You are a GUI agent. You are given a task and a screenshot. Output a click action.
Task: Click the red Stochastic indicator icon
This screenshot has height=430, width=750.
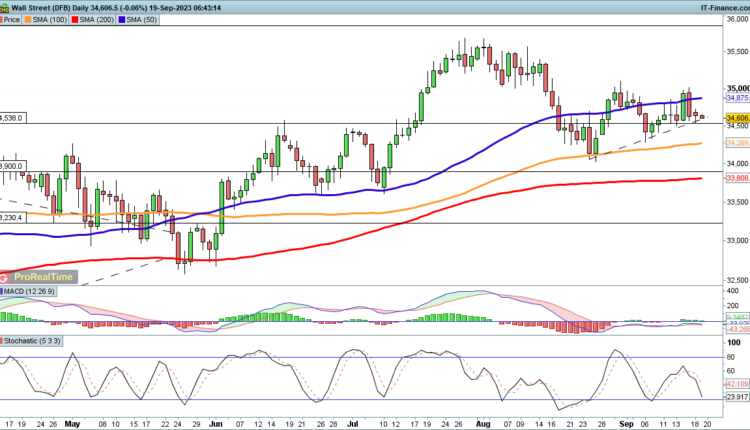tap(4, 340)
